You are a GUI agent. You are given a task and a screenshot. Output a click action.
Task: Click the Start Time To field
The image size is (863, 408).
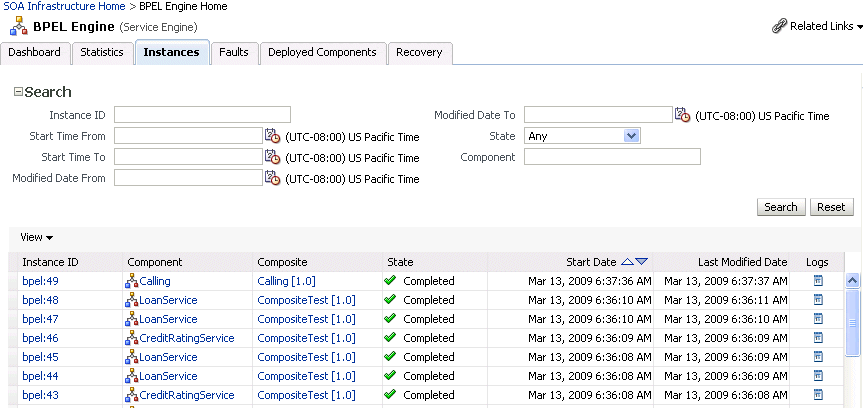point(188,157)
